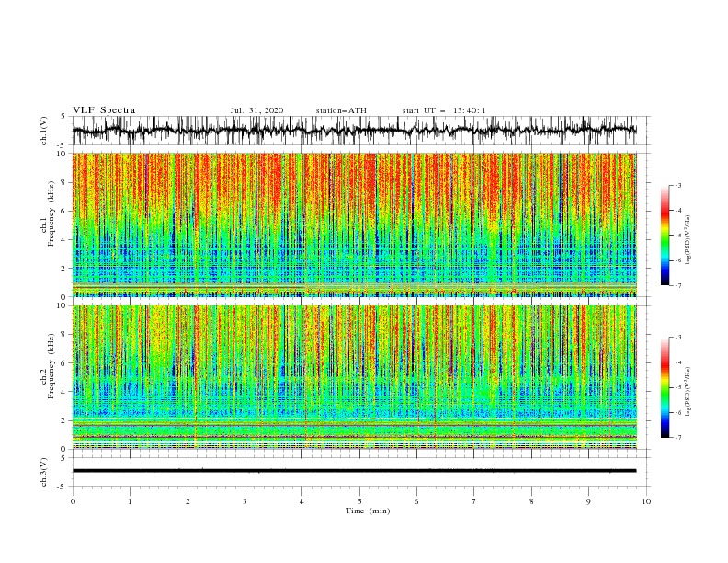
Task: Click time axis tick label "4"
Action: pos(301,501)
